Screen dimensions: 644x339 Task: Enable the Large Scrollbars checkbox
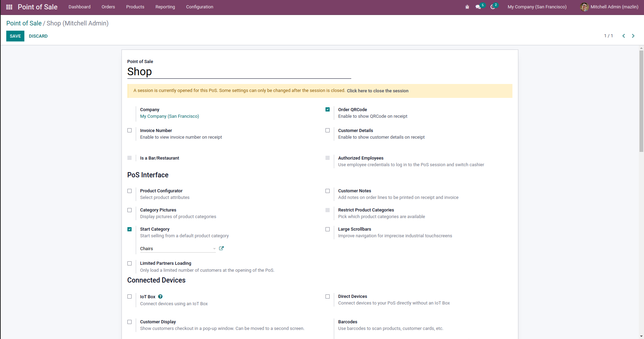328,229
